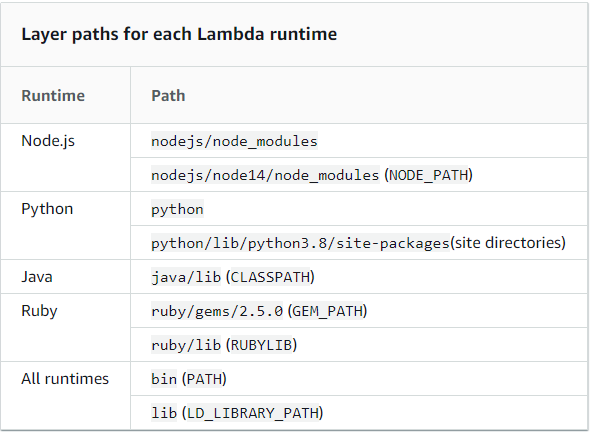Click the python path code
Viewport: 592px width, 434px height.
pyautogui.click(x=177, y=209)
